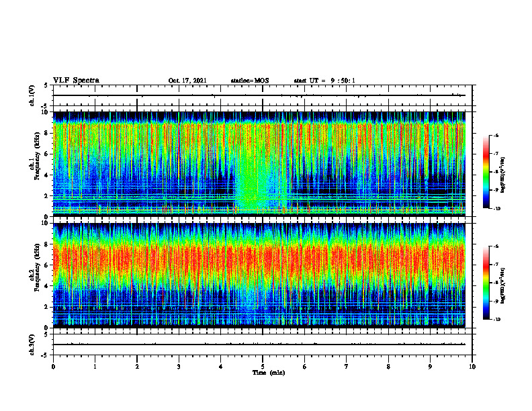532x411 pixels.
Task: Click the date text "Oct. 17, 2021"
Action: pyautogui.click(x=187, y=81)
